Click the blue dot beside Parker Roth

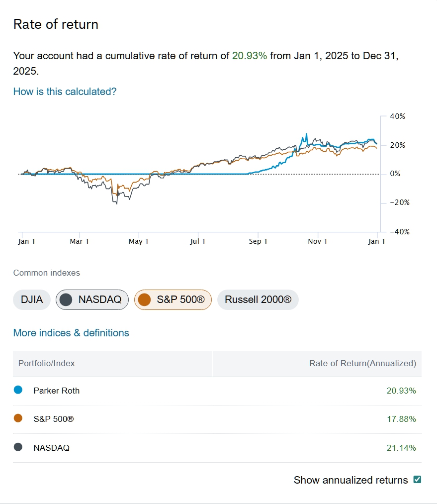pyautogui.click(x=18, y=390)
